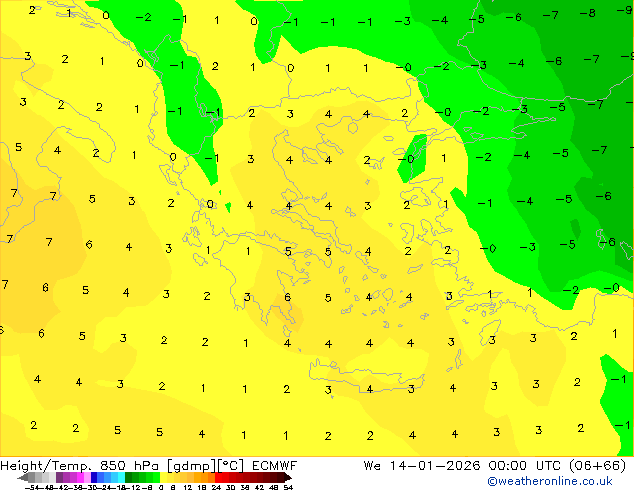Pick the magenta swatch in the color scale

pyautogui.click(x=80, y=477)
